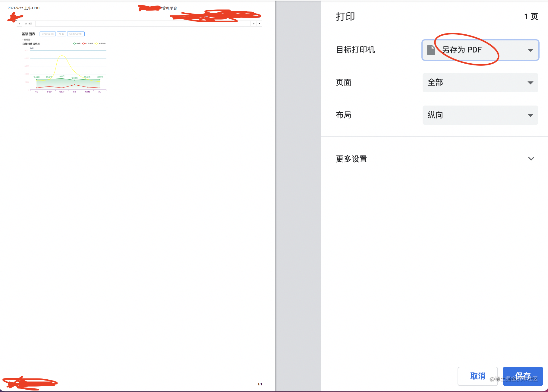The image size is (548, 392).
Task: Click the 'window.print' button in preview
Action: tap(48, 34)
